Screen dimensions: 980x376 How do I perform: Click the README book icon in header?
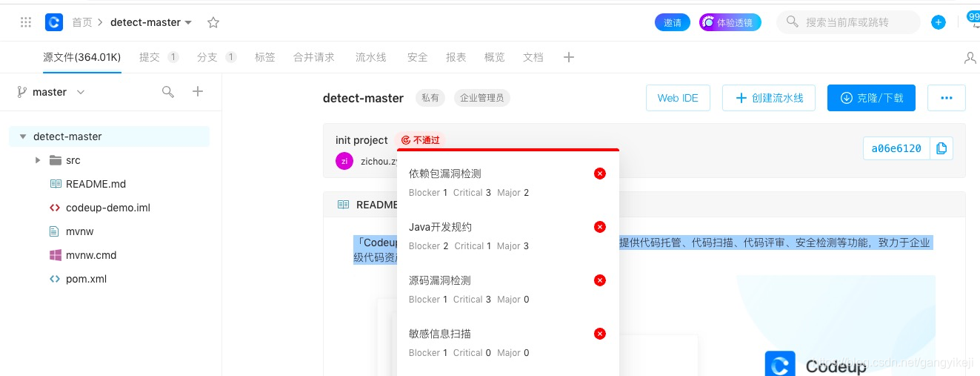click(x=343, y=205)
